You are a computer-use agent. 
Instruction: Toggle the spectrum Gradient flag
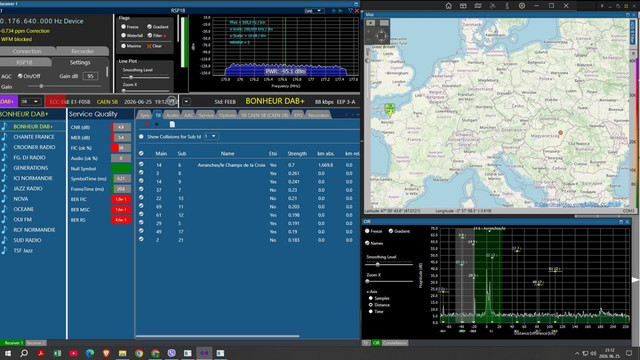point(149,27)
